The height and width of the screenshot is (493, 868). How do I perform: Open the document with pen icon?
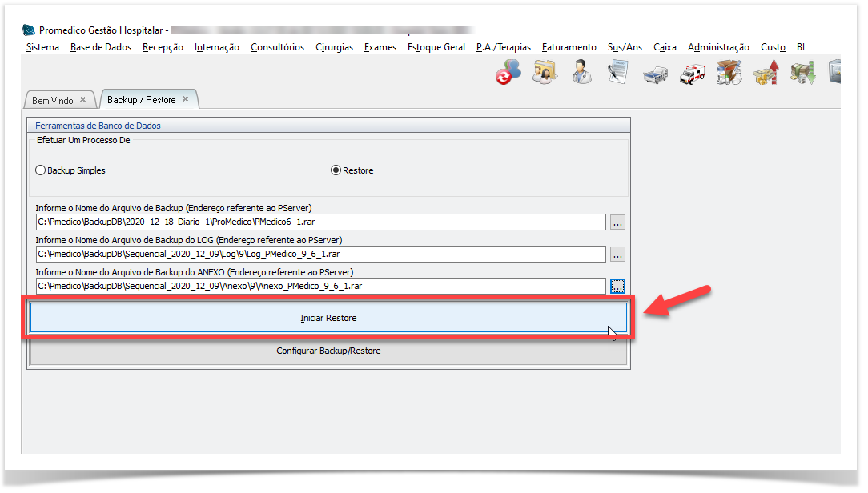coord(617,73)
